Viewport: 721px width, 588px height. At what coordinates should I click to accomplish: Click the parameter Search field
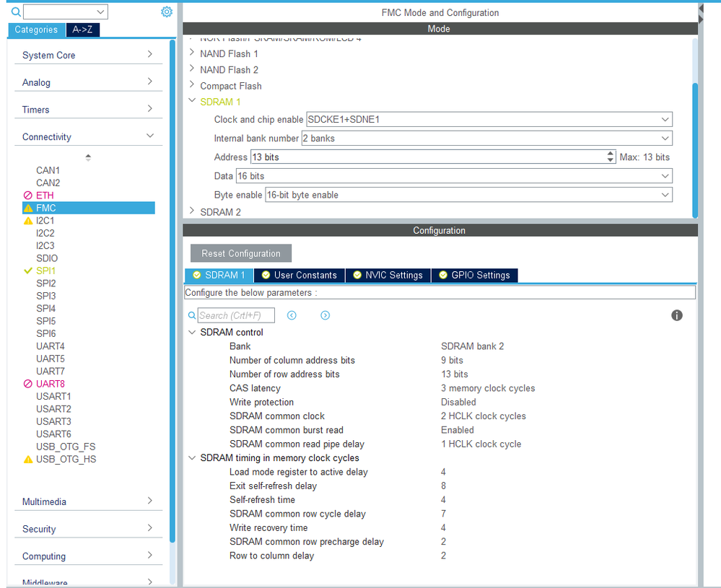coord(236,315)
